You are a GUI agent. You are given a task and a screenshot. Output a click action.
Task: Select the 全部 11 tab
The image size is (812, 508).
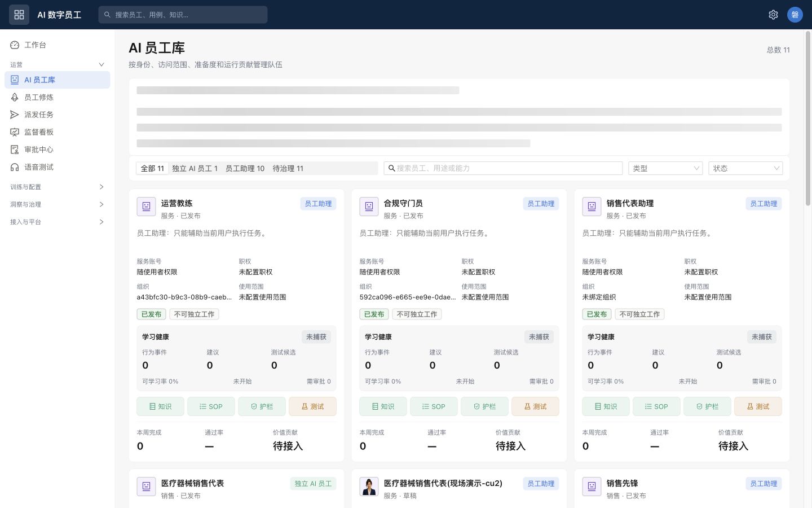tap(152, 168)
